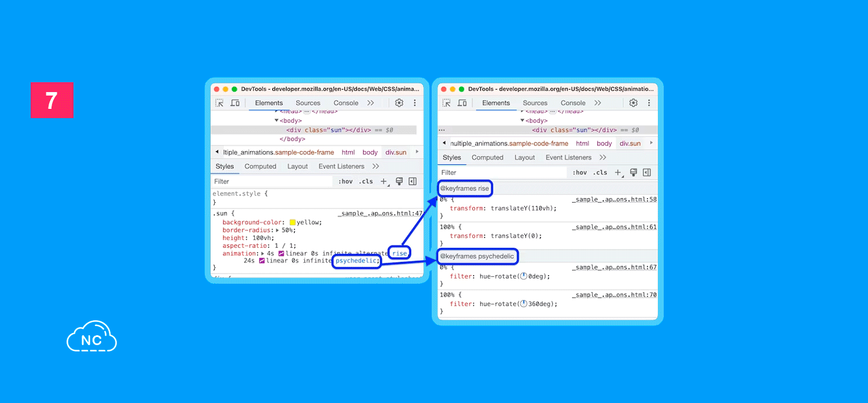Focus Filter field in left DevTools

(x=272, y=182)
